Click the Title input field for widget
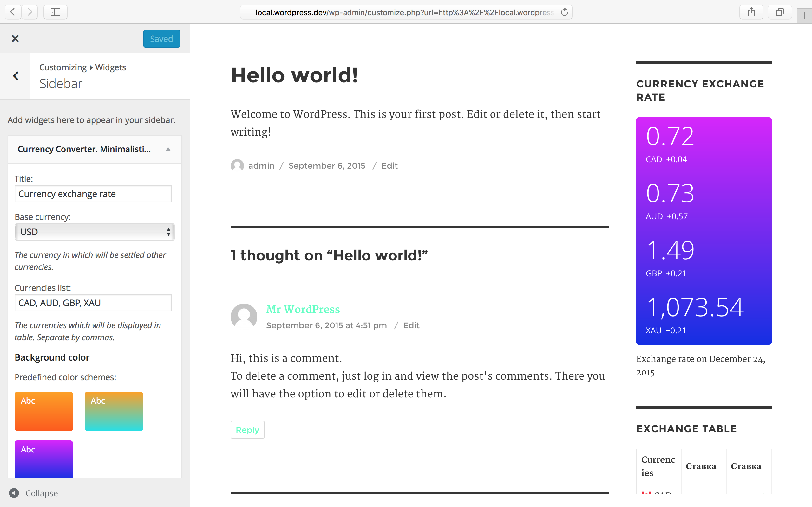The width and height of the screenshot is (812, 507). tap(94, 193)
